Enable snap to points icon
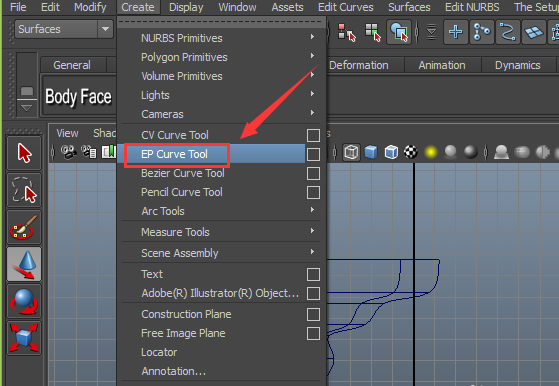The image size is (559, 386). click(508, 32)
